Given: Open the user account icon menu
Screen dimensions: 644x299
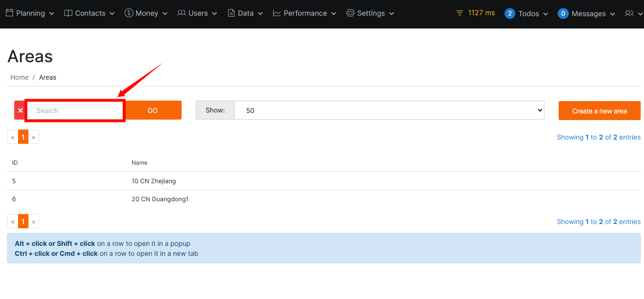Looking at the screenshot, I should (x=633, y=14).
